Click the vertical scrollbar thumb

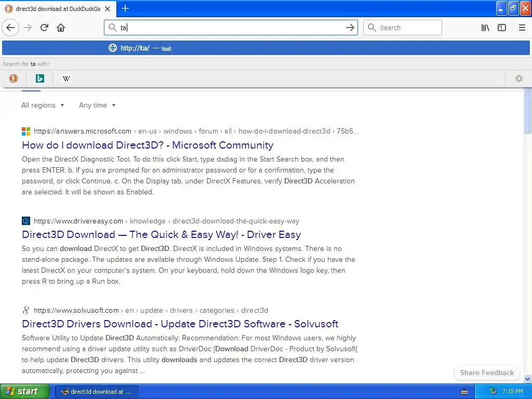click(x=528, y=110)
